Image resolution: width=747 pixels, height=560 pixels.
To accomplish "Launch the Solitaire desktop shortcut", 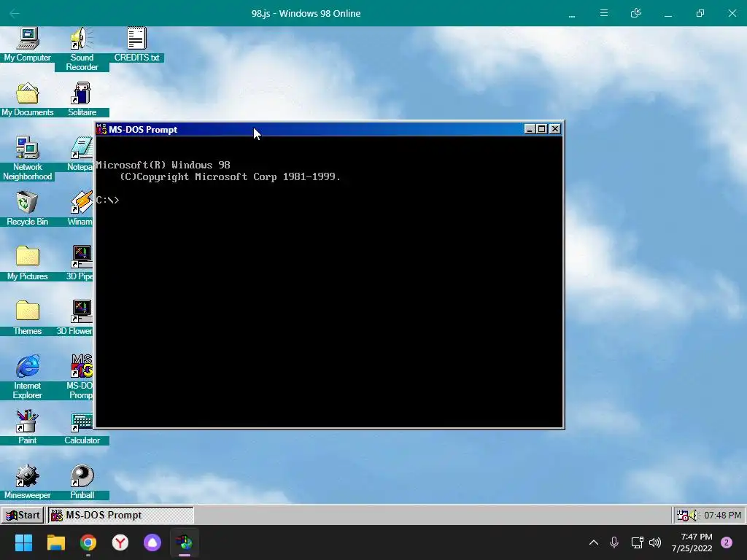I will click(x=82, y=99).
